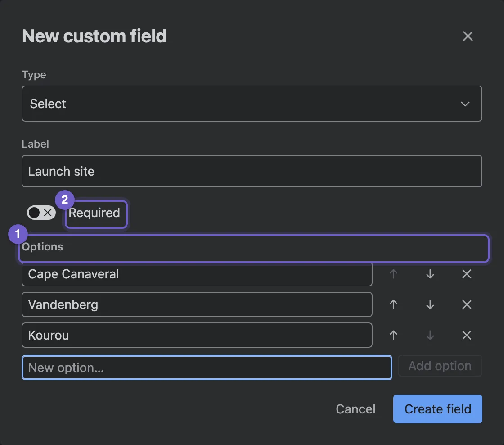
Task: Move Cape Canaveral option down
Action: click(x=430, y=274)
